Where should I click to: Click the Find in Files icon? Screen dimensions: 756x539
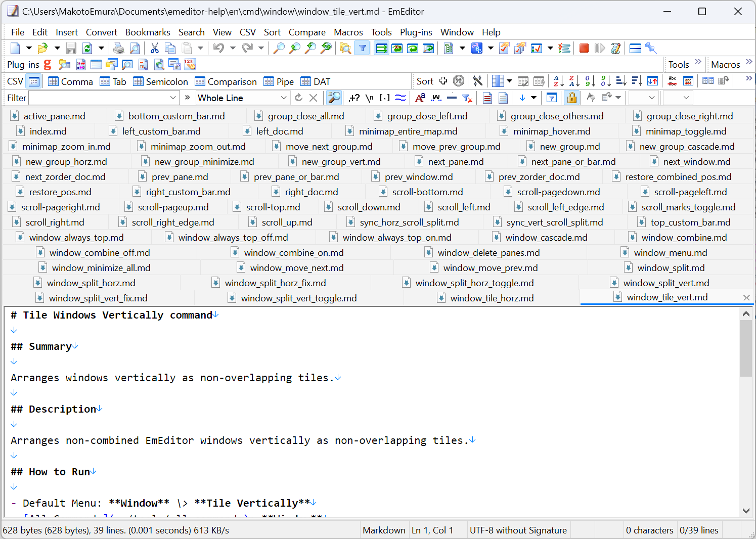345,48
